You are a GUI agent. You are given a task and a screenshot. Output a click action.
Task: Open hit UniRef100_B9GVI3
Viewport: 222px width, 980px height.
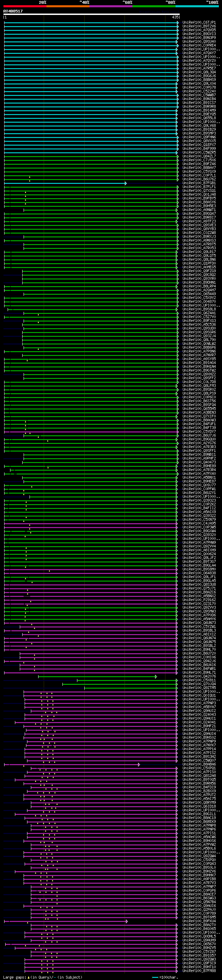[199, 34]
